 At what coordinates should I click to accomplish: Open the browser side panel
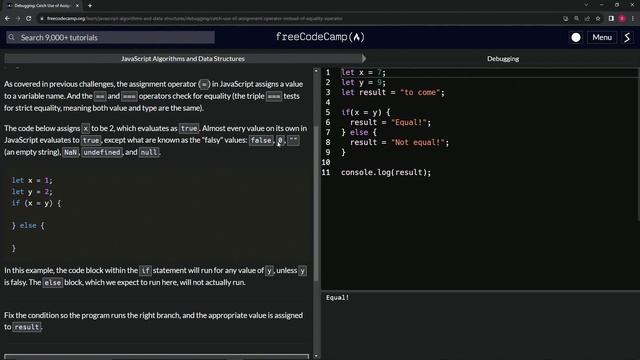611,18
